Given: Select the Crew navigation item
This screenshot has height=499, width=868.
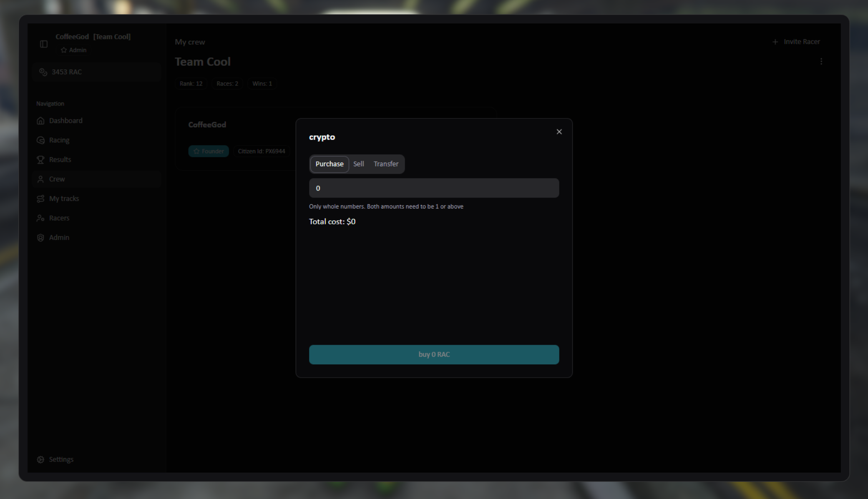Looking at the screenshot, I should (x=57, y=179).
